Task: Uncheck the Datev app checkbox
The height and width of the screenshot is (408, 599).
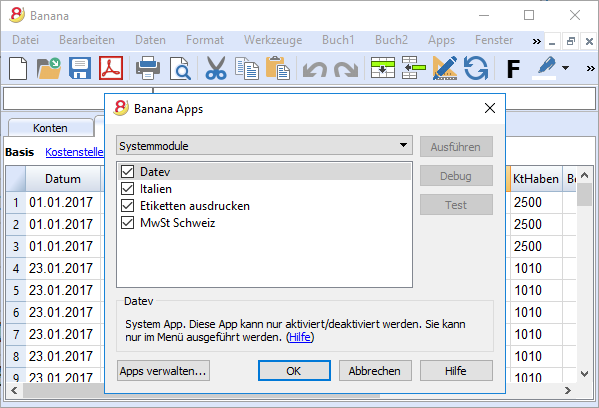Action: [x=128, y=172]
